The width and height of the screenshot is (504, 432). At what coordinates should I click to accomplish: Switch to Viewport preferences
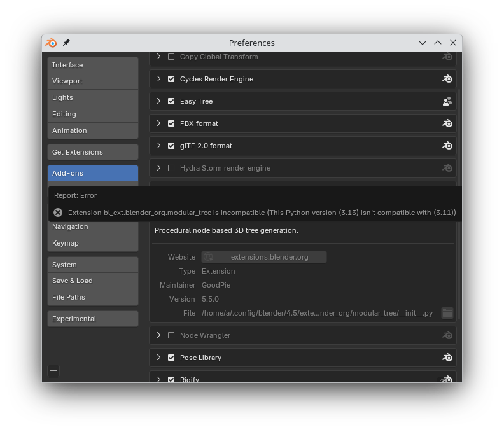(93, 81)
